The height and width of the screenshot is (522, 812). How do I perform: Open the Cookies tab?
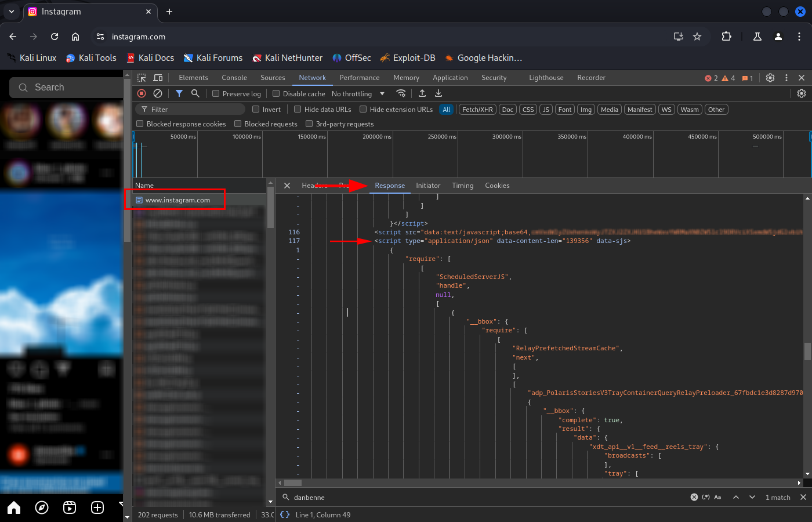click(x=497, y=186)
